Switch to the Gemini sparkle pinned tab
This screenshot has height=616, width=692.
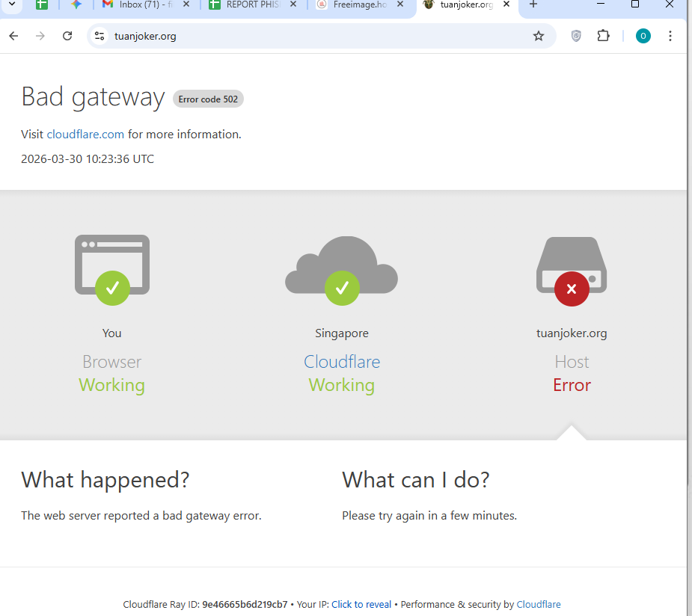tap(76, 4)
